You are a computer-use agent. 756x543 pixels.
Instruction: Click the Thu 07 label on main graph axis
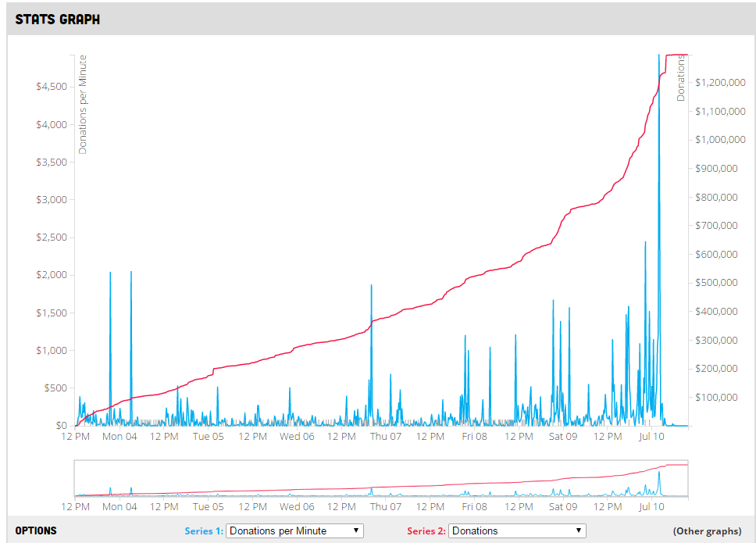point(386,437)
